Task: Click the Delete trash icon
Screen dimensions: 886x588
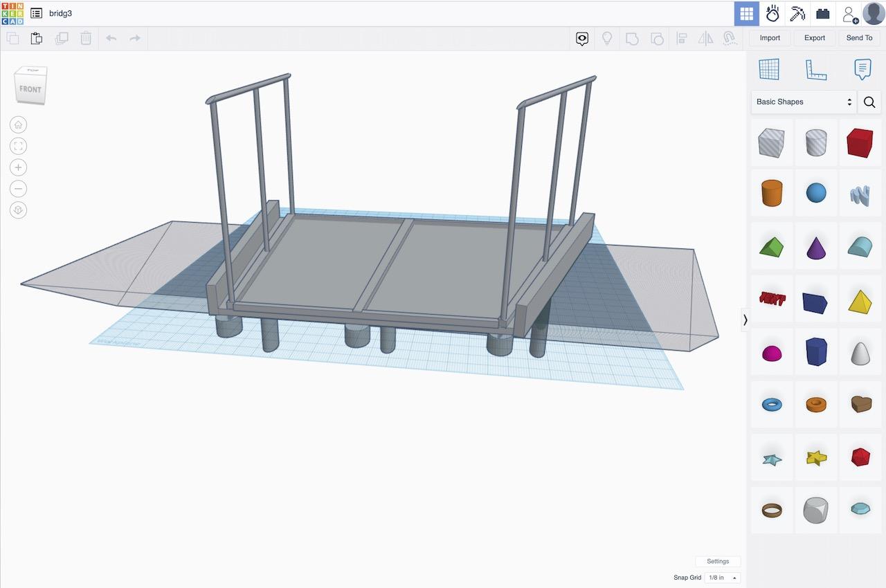Action: pos(86,39)
